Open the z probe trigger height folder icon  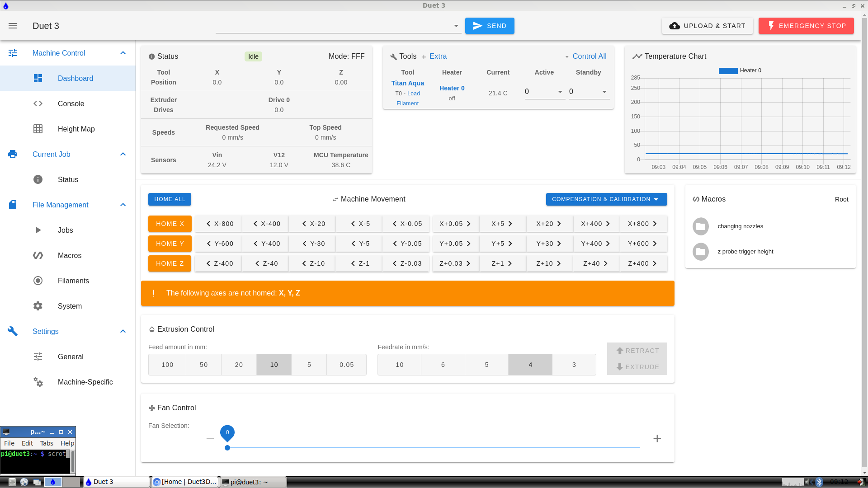pyautogui.click(x=701, y=252)
